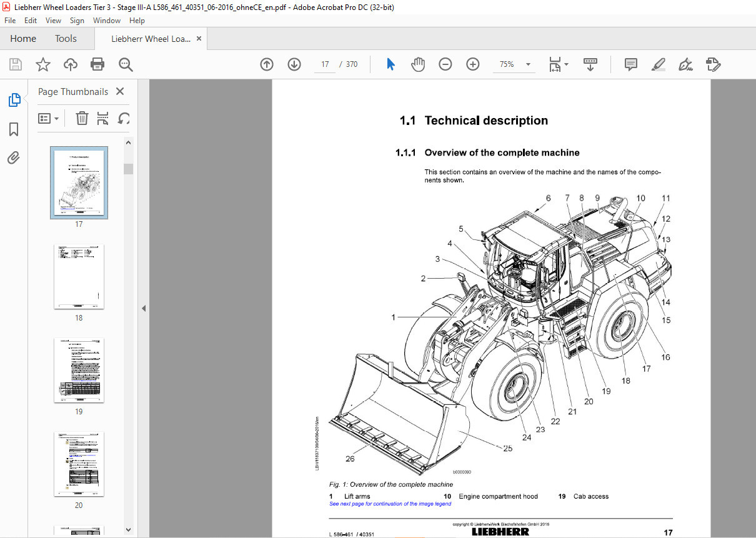
Task: Click the Request signatures stamp icon
Action: 713,64
